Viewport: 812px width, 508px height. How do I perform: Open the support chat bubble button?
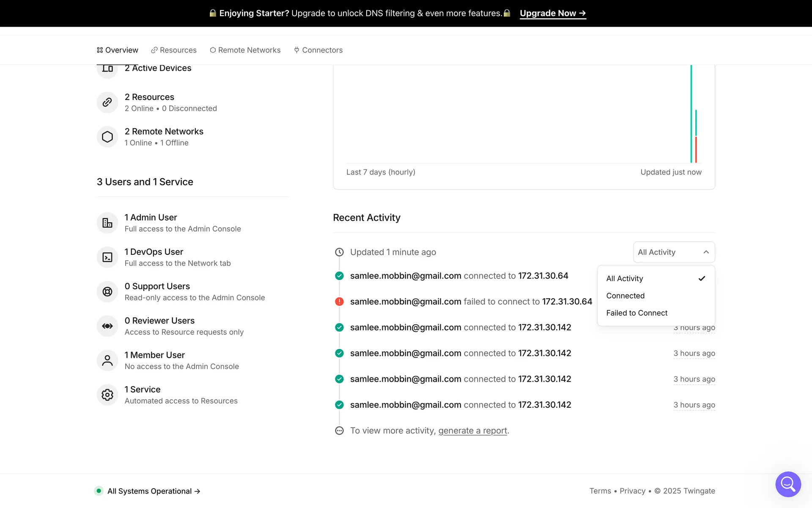[x=788, y=484]
